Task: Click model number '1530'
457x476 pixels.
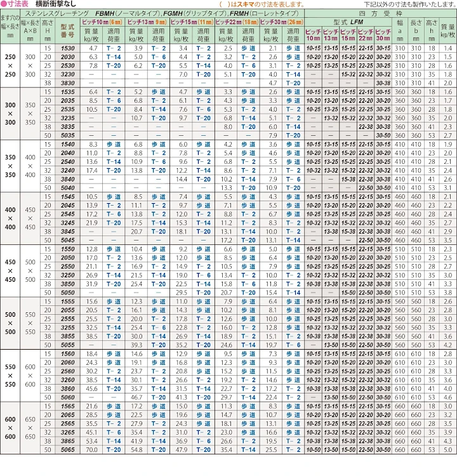Action: 67,48
